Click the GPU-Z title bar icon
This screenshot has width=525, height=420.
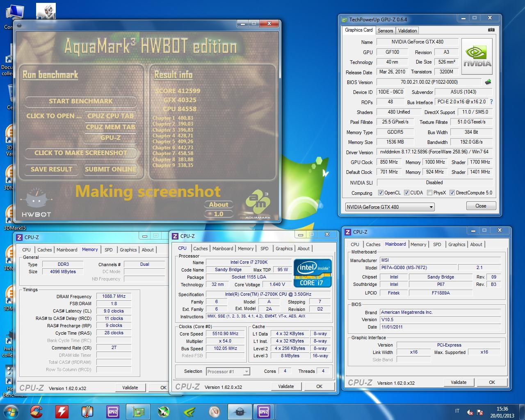click(344, 19)
